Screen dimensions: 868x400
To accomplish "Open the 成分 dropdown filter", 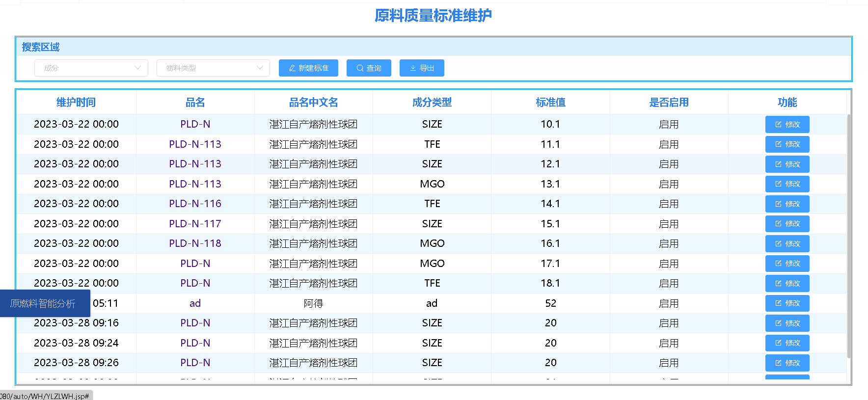I will coord(91,68).
